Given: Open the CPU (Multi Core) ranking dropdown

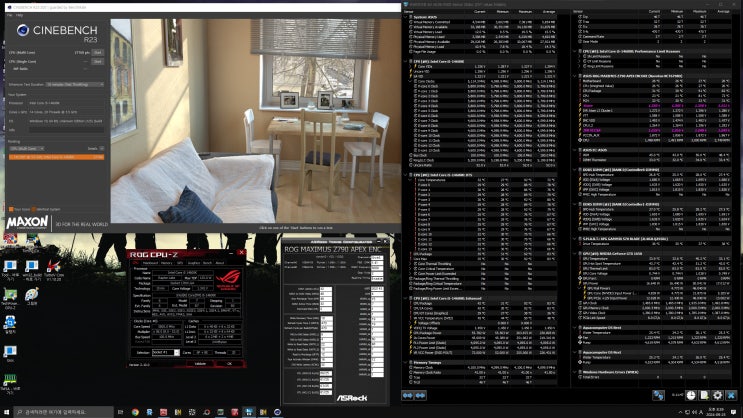Looking at the screenshot, I should [27, 148].
